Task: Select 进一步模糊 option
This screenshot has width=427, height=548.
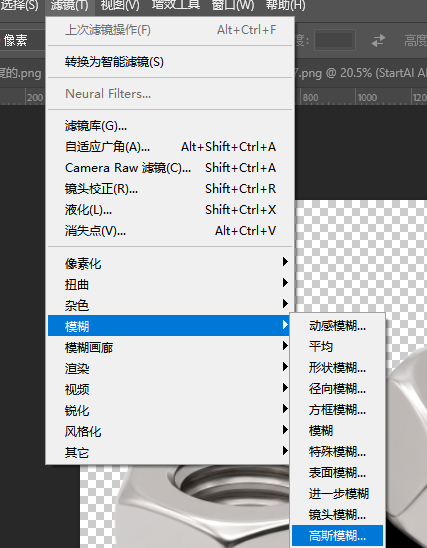Action: [338, 493]
